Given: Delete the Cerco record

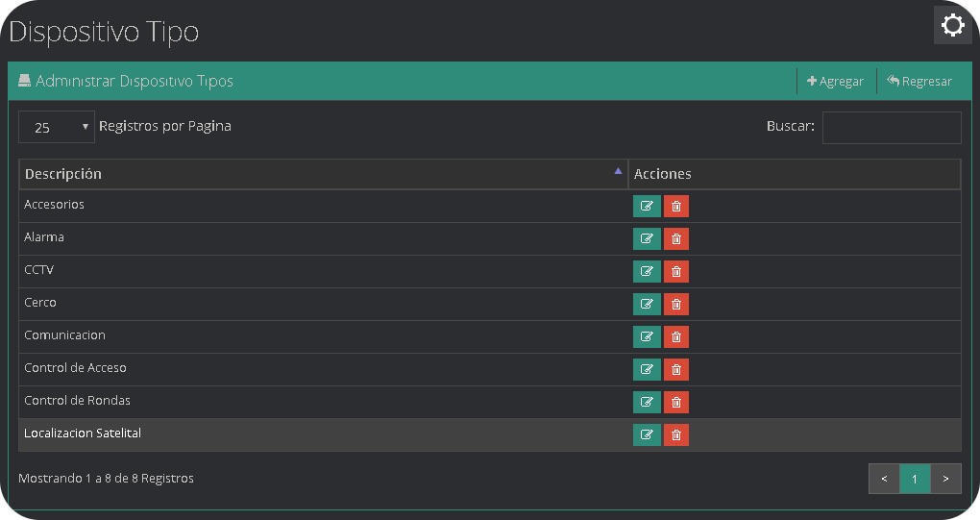Looking at the screenshot, I should (x=676, y=305).
